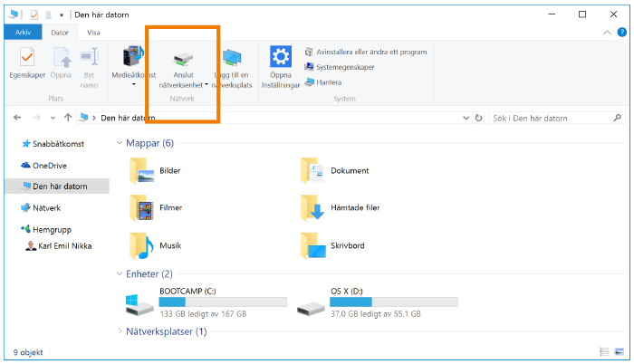Open the Hämtade filer folder
This screenshot has width=634, height=364.
tap(313, 208)
